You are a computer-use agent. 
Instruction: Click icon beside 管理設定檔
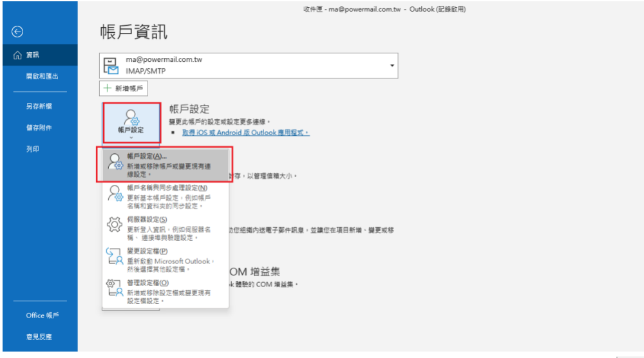click(x=115, y=288)
